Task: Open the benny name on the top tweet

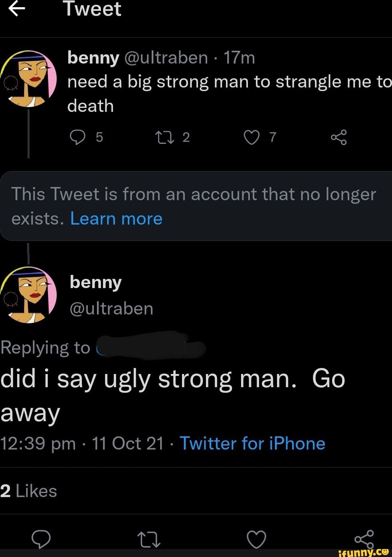Action: coord(93,58)
